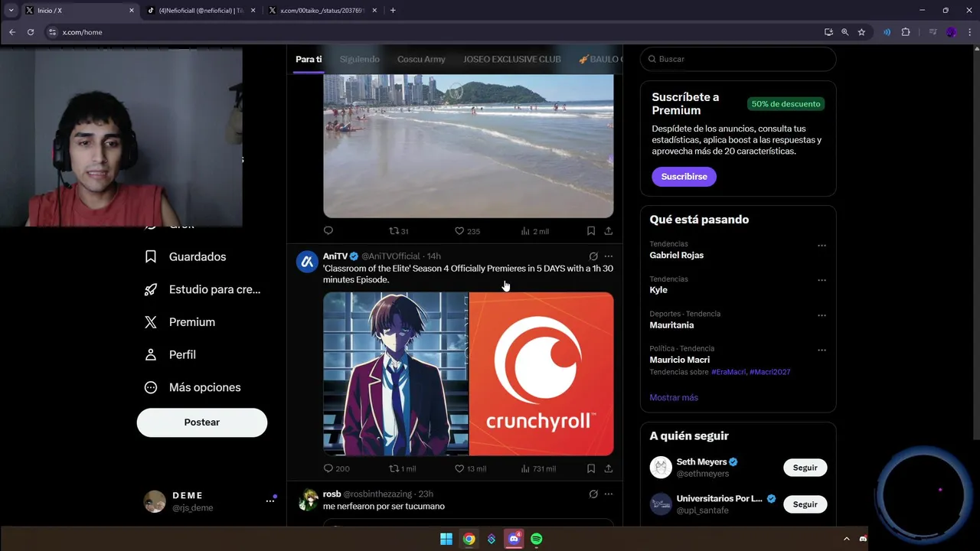Screen dimensions: 980x551
Task: Open Chrome tab search dropdown arrow
Action: (x=11, y=11)
